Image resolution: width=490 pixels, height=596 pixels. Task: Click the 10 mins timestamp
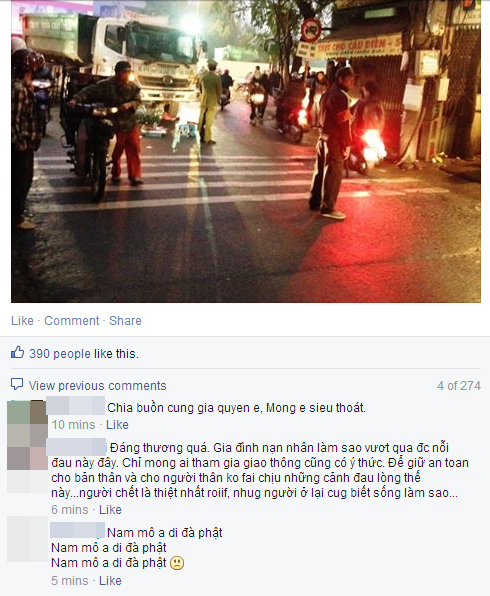pyautogui.click(x=73, y=425)
